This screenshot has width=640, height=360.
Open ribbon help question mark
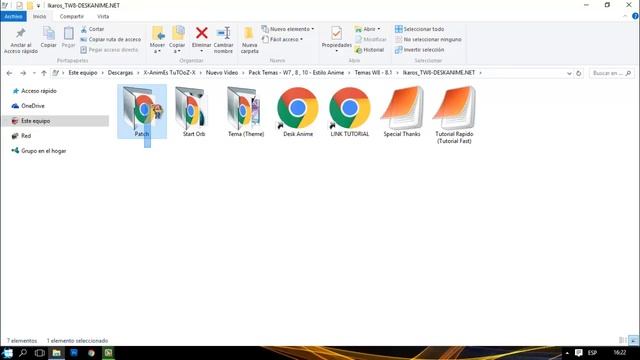(635, 16)
